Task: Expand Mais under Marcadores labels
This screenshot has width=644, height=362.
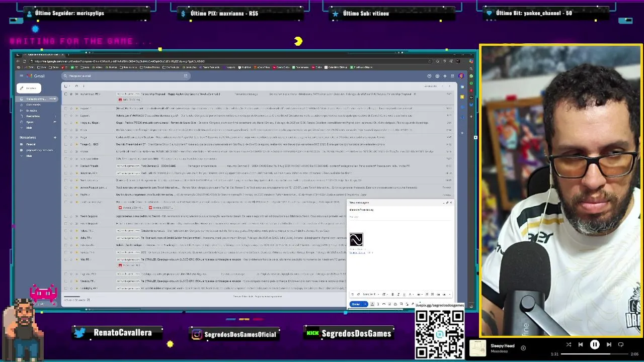Action: coord(29,156)
